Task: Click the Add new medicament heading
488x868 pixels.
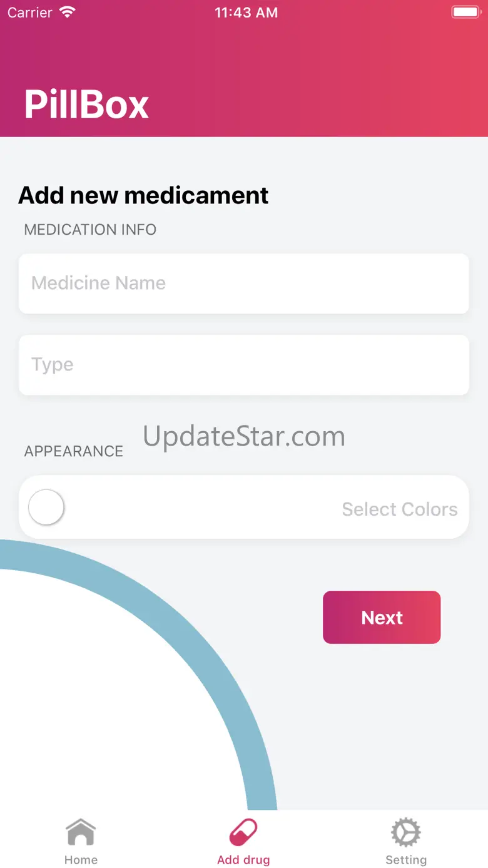Action: 143,195
